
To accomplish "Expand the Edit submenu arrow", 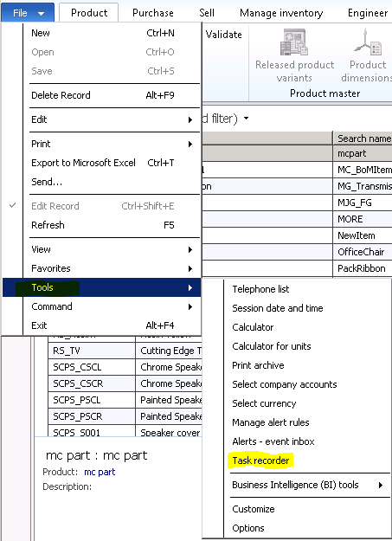I will click(x=190, y=119).
